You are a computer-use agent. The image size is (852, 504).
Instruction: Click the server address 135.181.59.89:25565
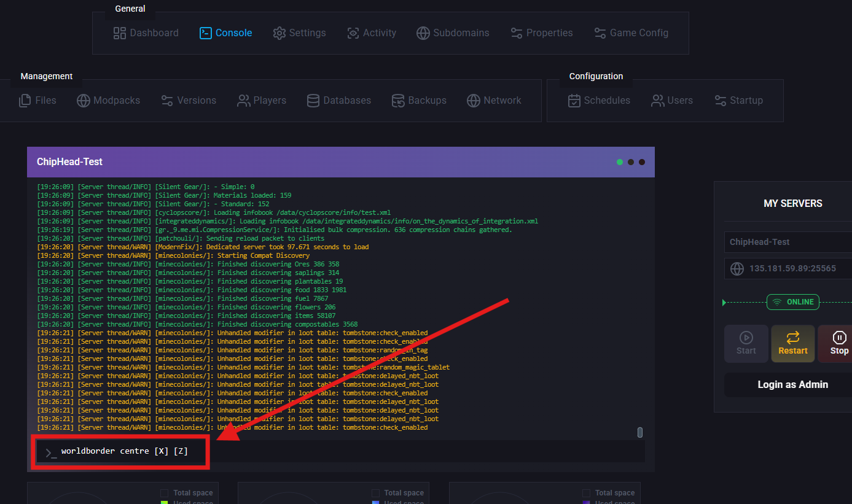(792, 268)
